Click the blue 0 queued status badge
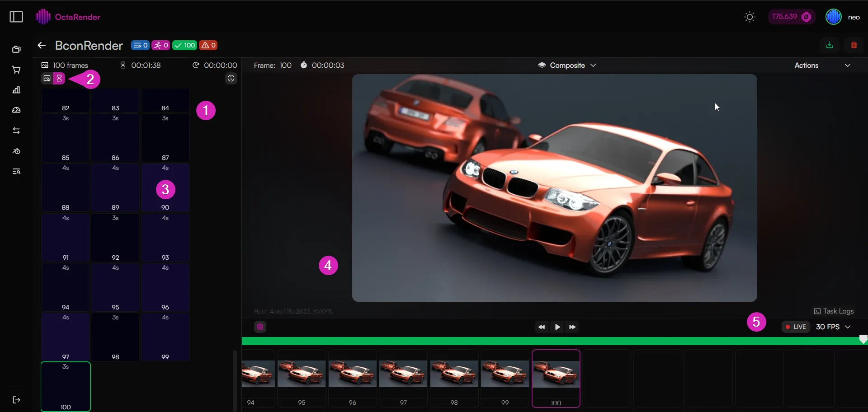Viewport: 868px width, 412px height. coord(140,45)
